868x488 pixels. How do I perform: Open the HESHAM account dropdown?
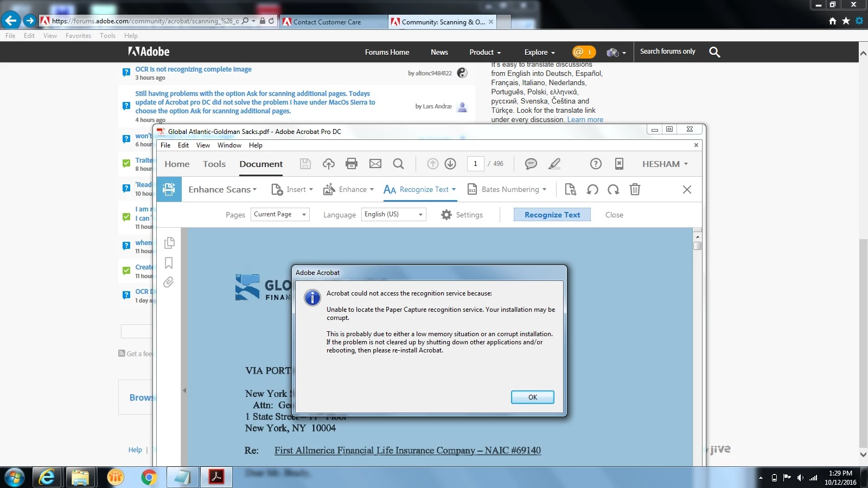(665, 164)
